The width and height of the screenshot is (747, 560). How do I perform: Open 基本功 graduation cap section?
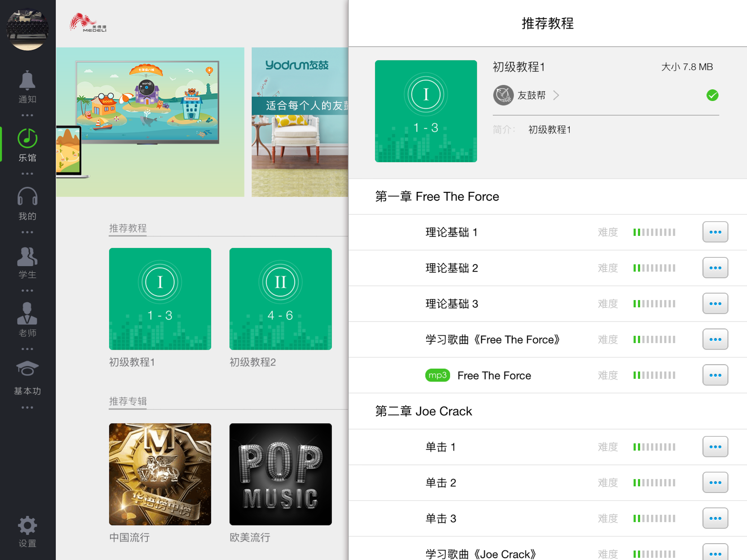27,369
